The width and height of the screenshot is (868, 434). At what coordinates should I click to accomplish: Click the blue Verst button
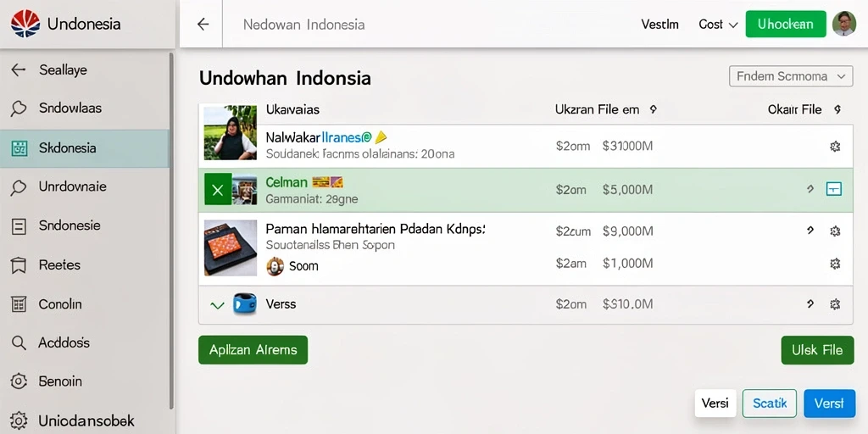[x=829, y=403]
